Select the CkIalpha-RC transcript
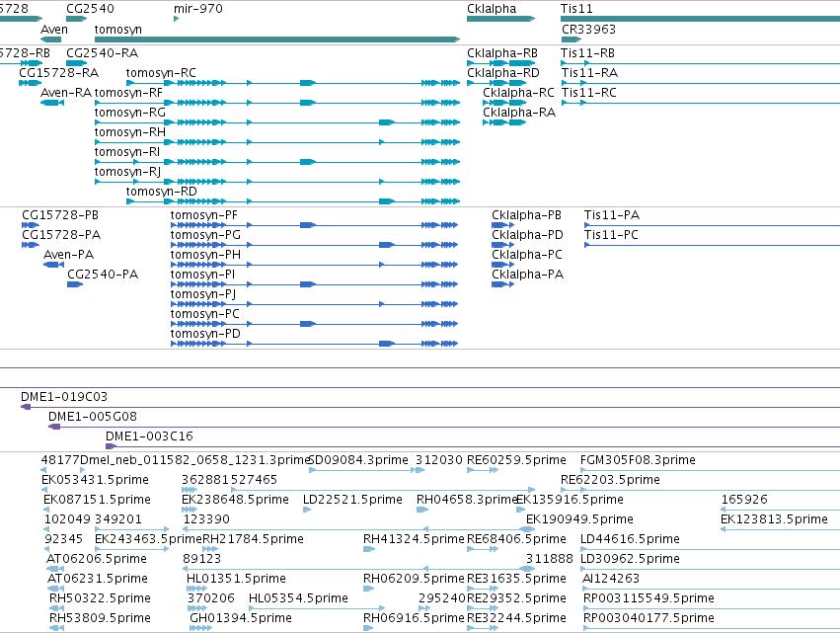The image size is (840, 633). [x=518, y=93]
